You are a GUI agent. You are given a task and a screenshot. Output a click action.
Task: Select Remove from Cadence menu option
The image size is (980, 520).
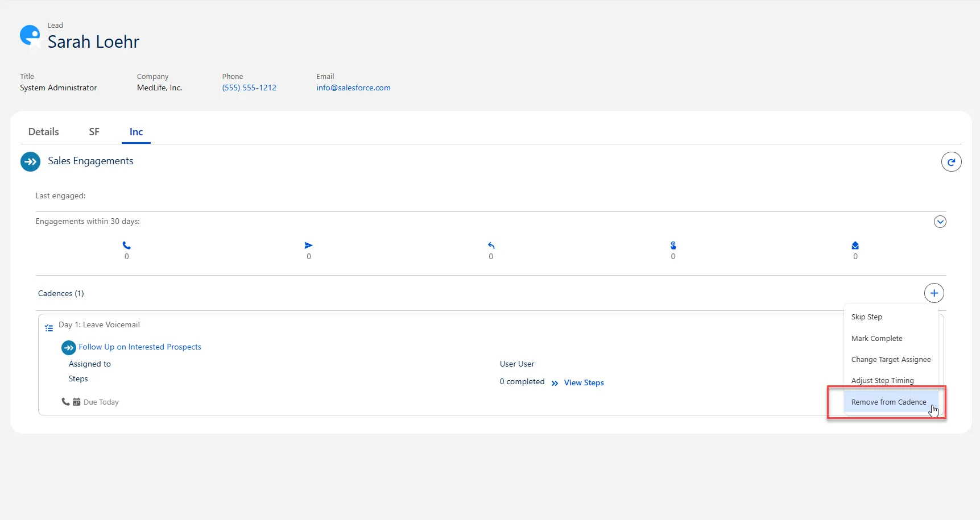click(x=888, y=402)
